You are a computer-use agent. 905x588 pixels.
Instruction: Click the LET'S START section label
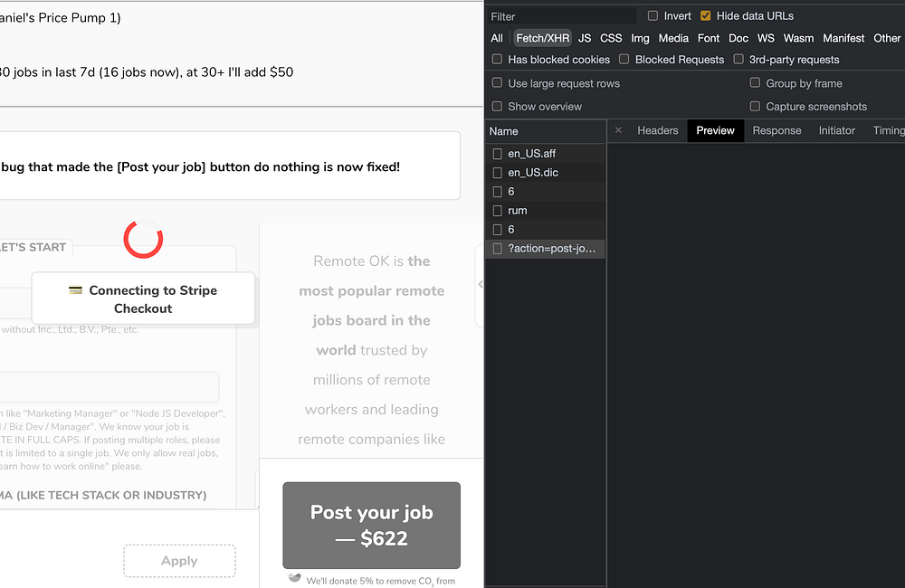tap(33, 247)
